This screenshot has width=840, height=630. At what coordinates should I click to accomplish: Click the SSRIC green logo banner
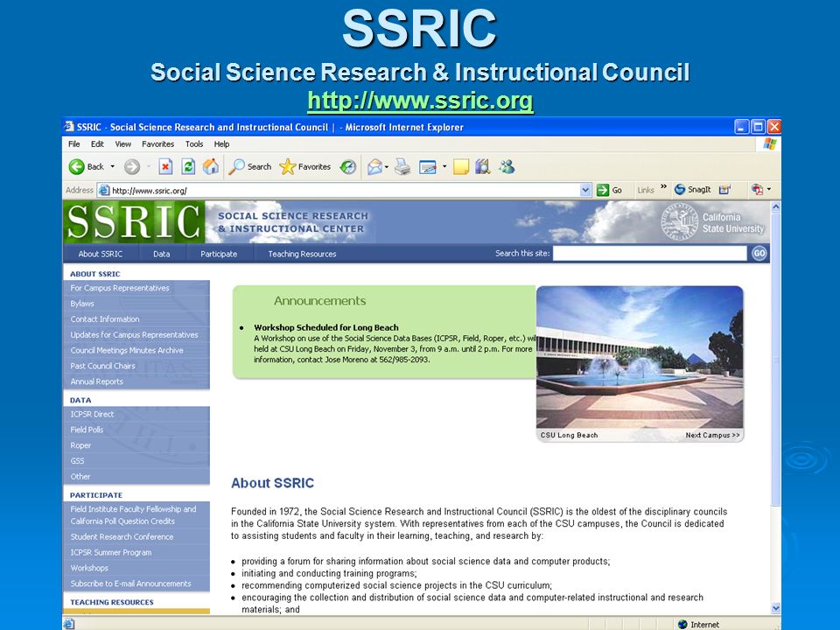click(x=134, y=221)
